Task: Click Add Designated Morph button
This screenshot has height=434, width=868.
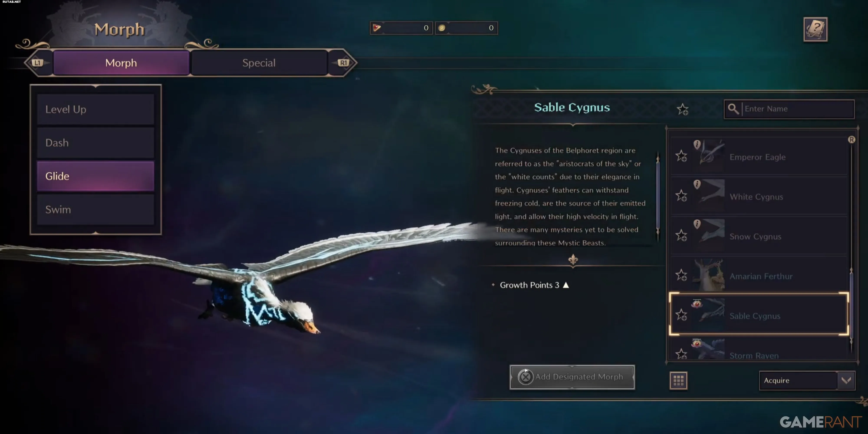Action: coord(572,377)
